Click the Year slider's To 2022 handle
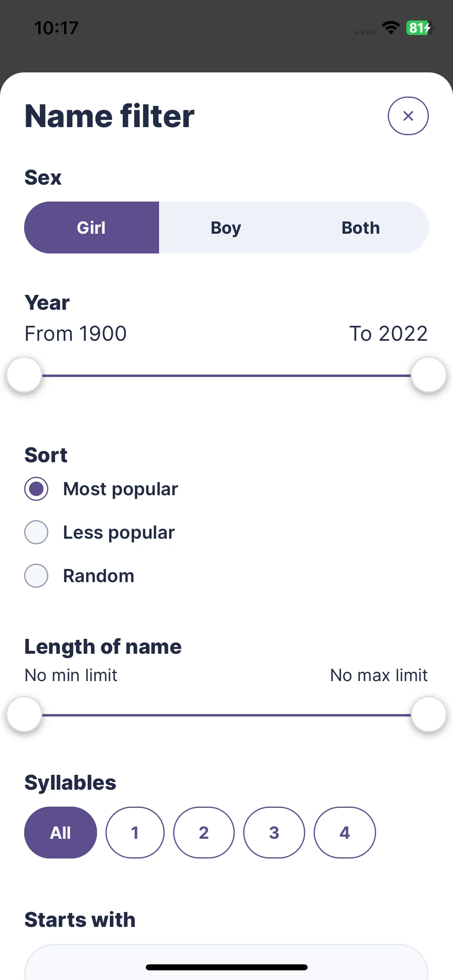453x980 pixels. (428, 375)
